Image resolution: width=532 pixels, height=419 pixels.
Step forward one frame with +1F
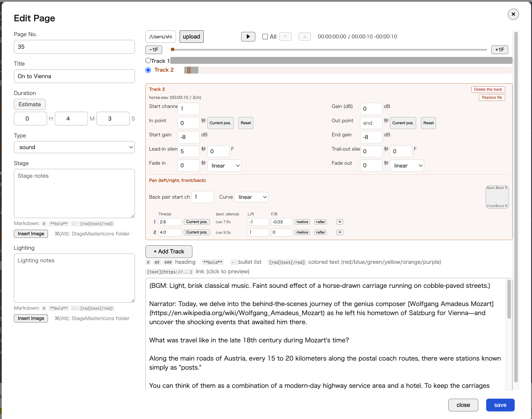[500, 50]
